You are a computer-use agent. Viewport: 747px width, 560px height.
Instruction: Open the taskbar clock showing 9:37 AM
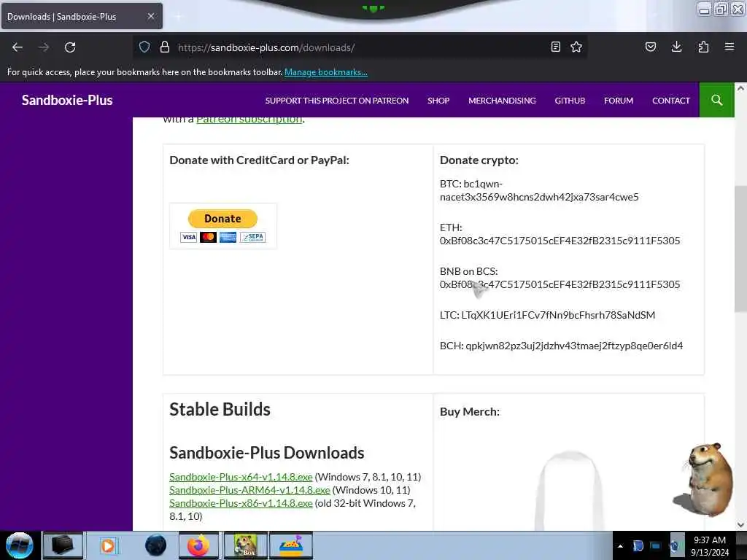[x=710, y=545]
